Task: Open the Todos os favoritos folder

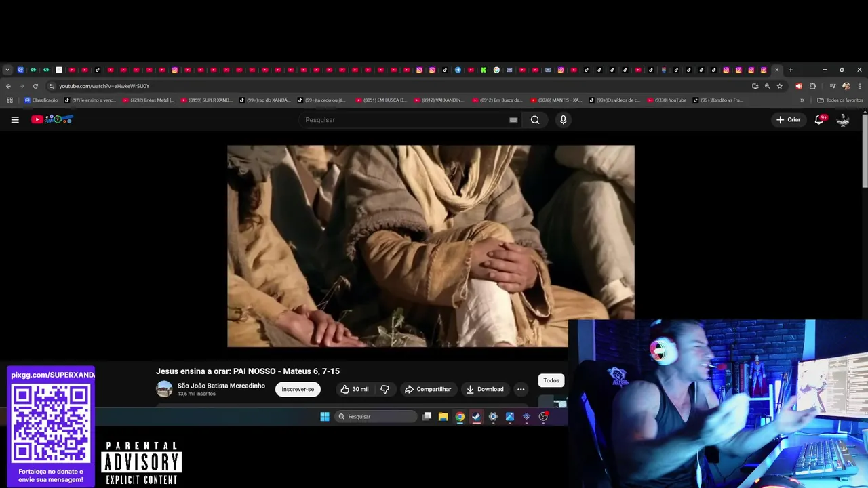Action: pos(840,100)
